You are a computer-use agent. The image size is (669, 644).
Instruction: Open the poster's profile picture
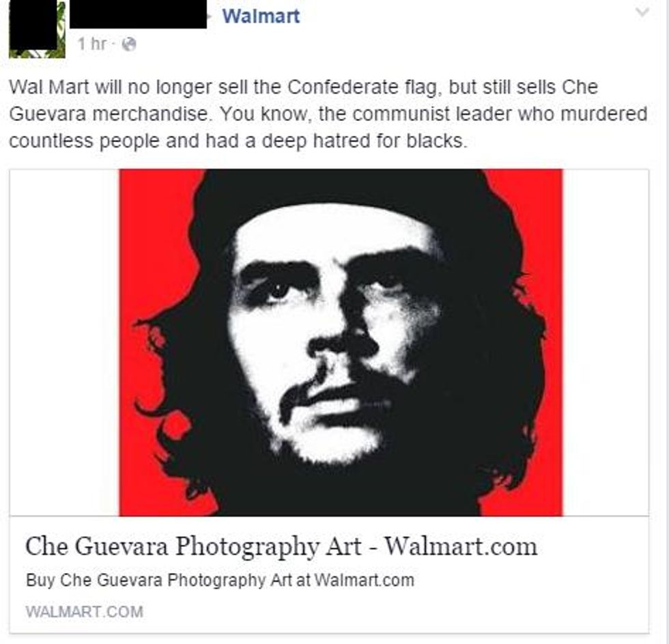(x=37, y=29)
